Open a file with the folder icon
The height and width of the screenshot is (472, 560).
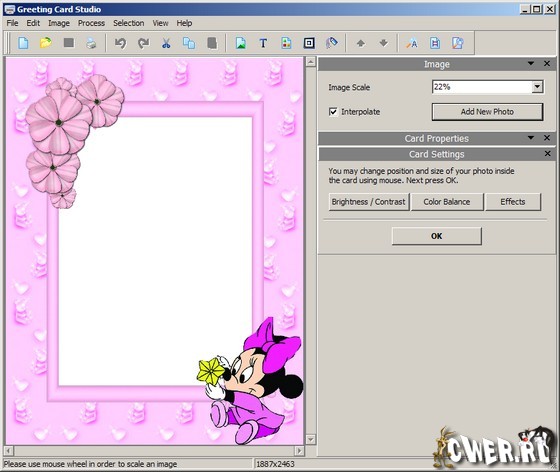coord(46,43)
